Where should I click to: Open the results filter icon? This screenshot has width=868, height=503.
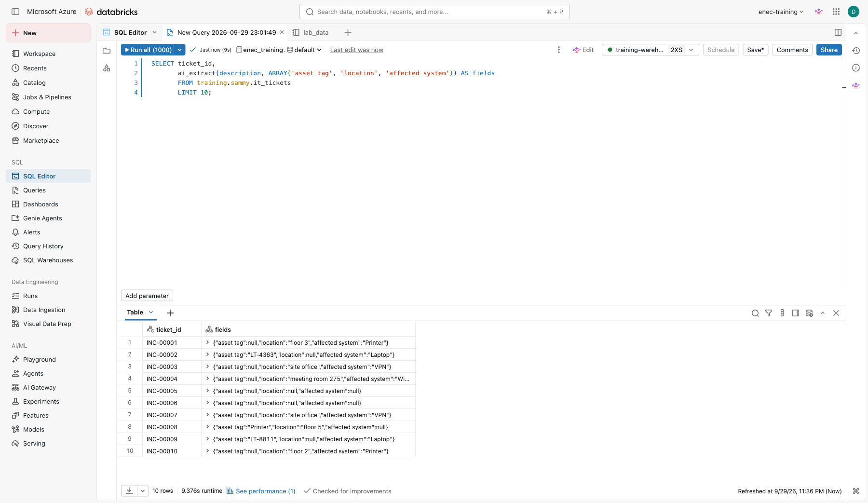769,313
